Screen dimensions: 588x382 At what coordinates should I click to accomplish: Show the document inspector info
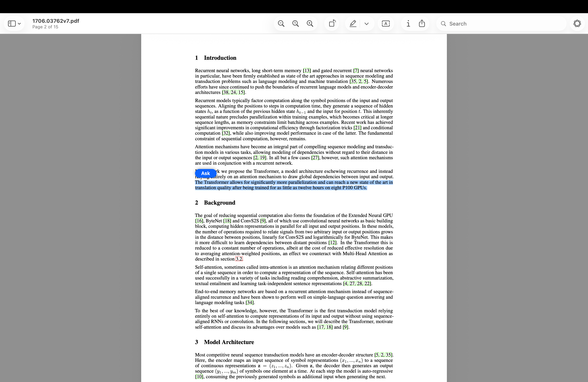[x=408, y=24]
